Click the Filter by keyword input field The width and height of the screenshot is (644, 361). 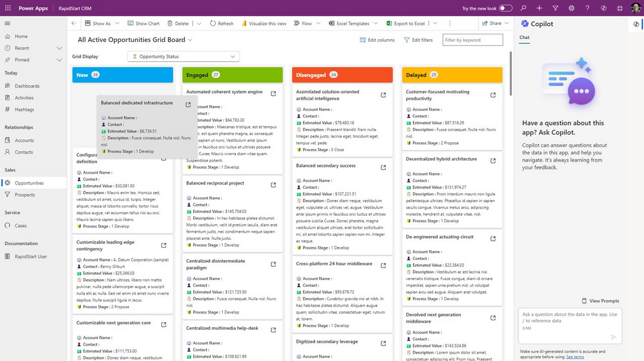[472, 40]
